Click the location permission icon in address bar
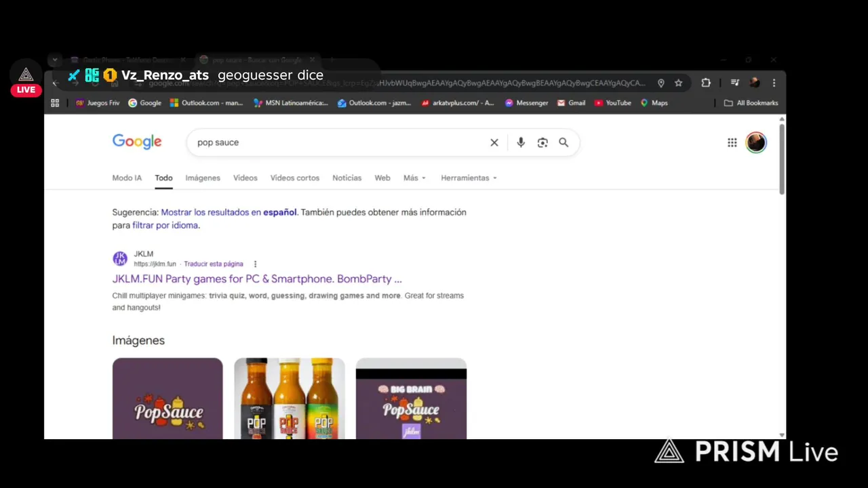Viewport: 868px width, 488px height. pos(661,83)
